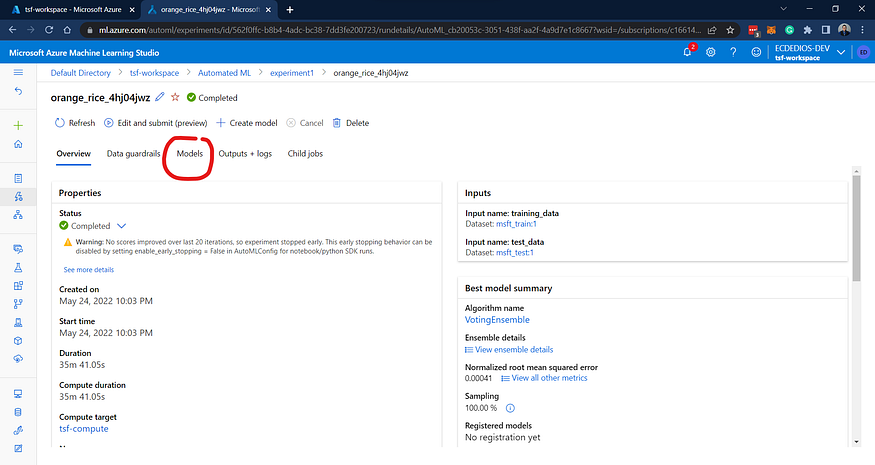
Task: Click Create model
Action: (247, 123)
